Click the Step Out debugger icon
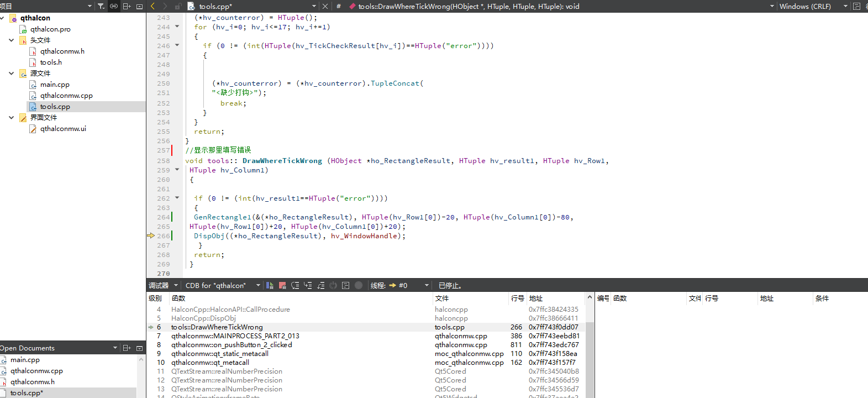Image resolution: width=868 pixels, height=398 pixels. click(320, 285)
